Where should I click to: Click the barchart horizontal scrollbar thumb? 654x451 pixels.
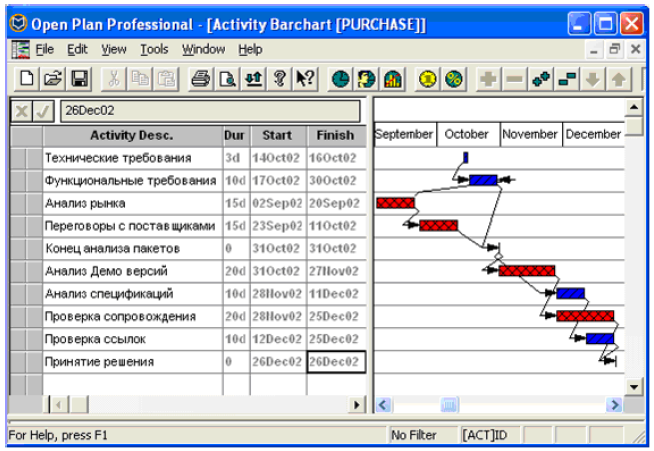(449, 405)
